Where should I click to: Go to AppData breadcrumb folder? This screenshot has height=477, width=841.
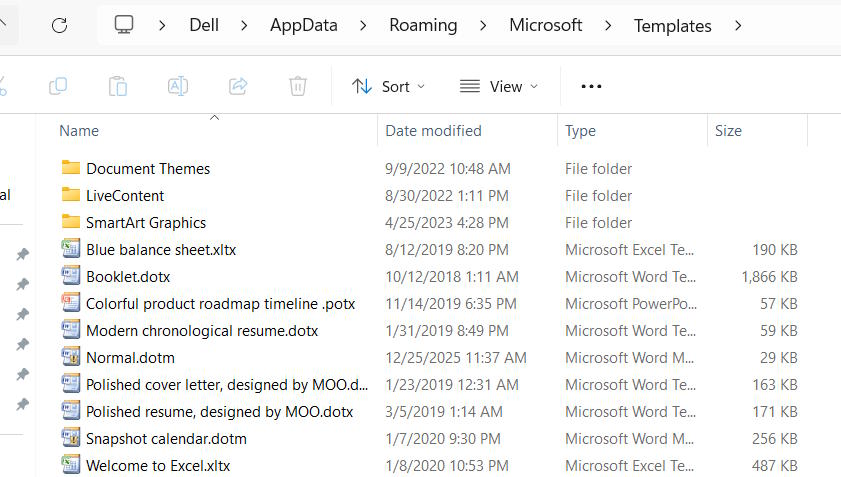click(303, 25)
